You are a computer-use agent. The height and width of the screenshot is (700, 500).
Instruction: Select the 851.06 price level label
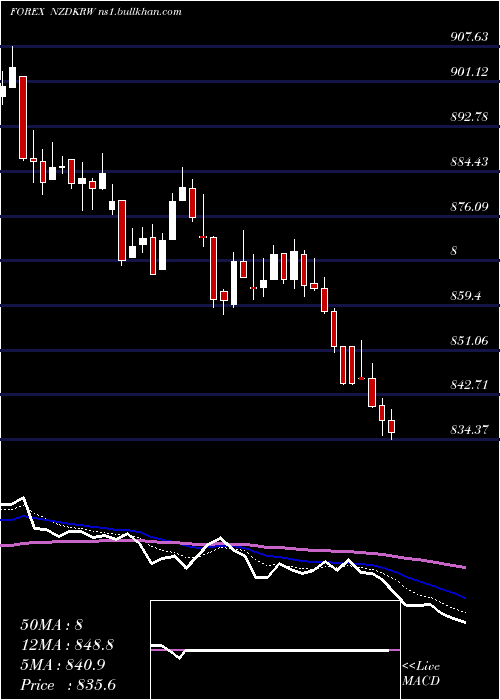pyautogui.click(x=469, y=341)
